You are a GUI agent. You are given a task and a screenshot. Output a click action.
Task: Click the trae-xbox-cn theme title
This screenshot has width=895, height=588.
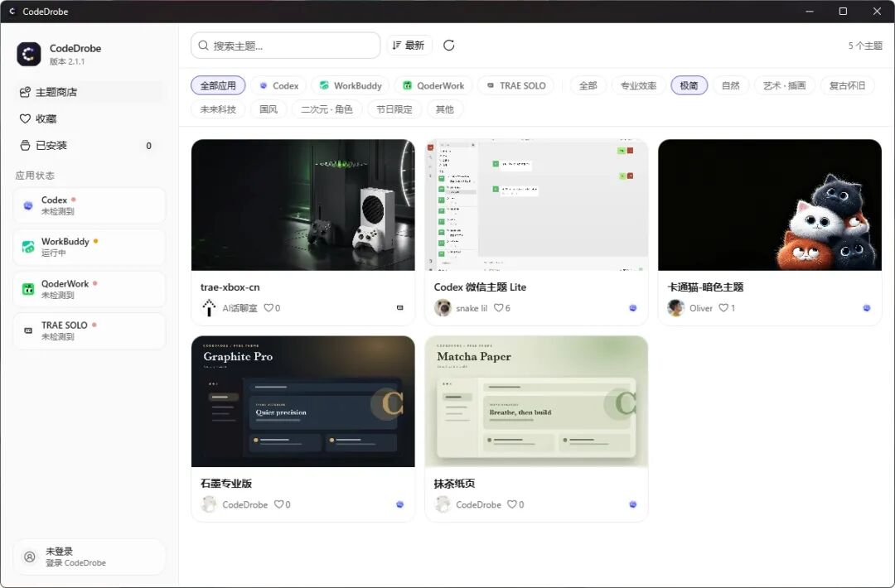point(230,287)
